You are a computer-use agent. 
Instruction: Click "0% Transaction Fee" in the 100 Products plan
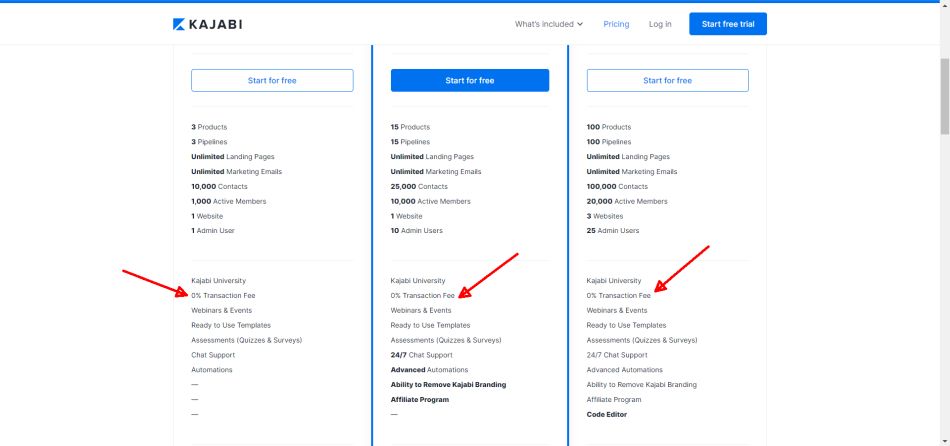click(x=619, y=296)
